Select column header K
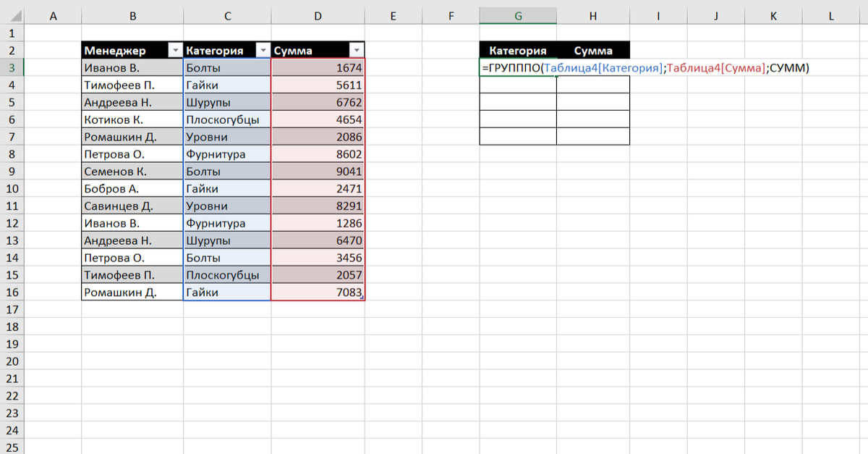This screenshot has width=868, height=454. pos(773,16)
